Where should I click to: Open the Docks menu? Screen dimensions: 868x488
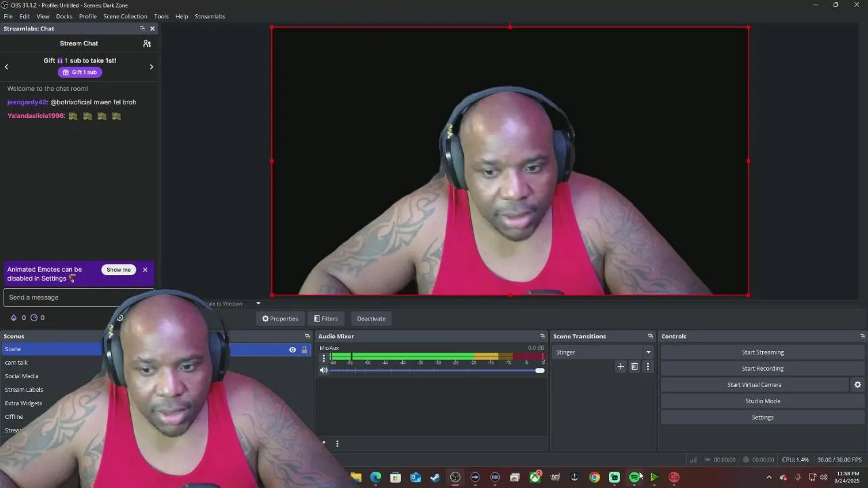[x=64, y=16]
